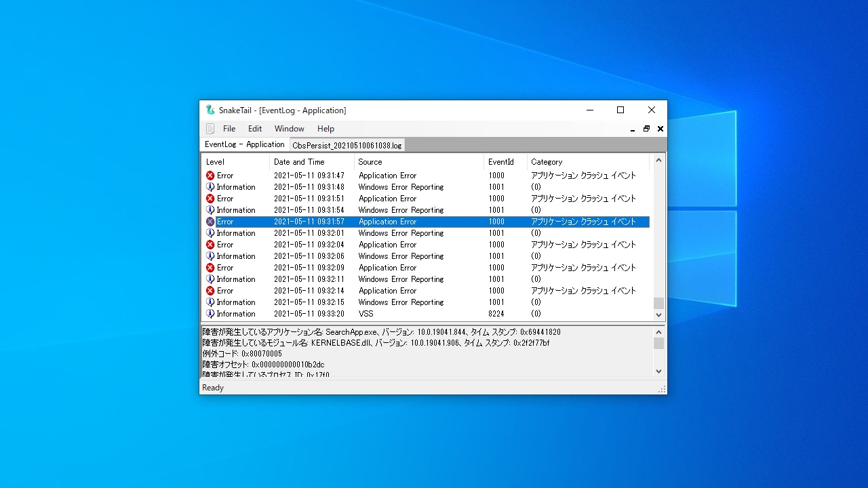Select timestamp 2021-05-11 09:31:47

point(309,176)
